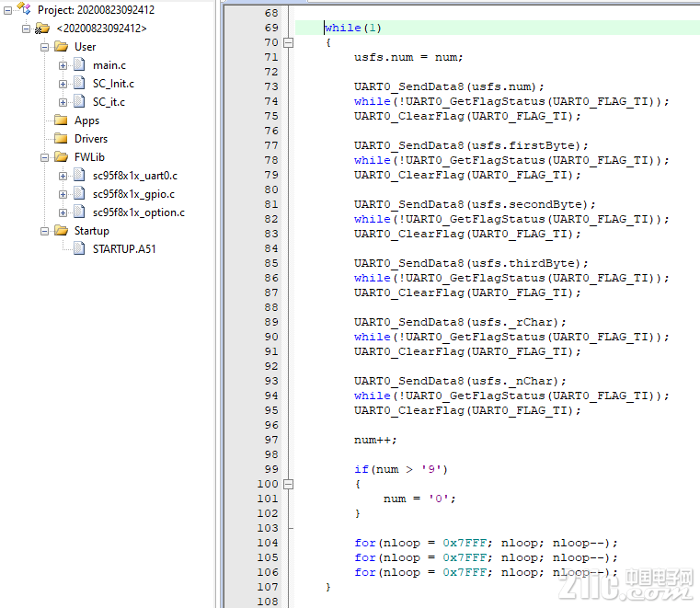Image resolution: width=700 pixels, height=608 pixels.
Task: Click the Apps group folder icon
Action: click(61, 120)
